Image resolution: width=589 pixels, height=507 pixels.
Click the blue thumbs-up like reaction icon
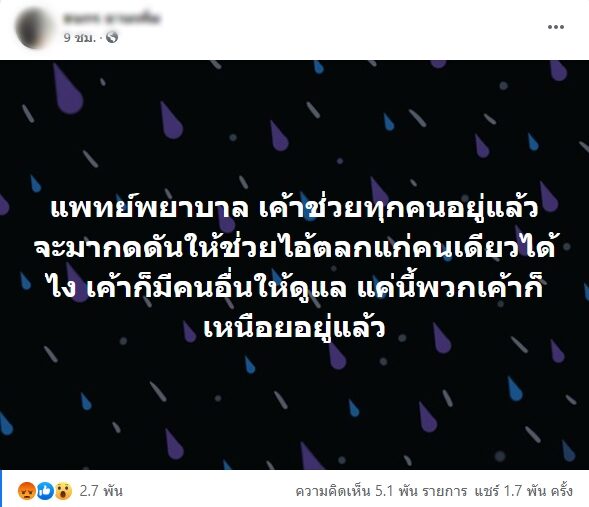pyautogui.click(x=45, y=490)
